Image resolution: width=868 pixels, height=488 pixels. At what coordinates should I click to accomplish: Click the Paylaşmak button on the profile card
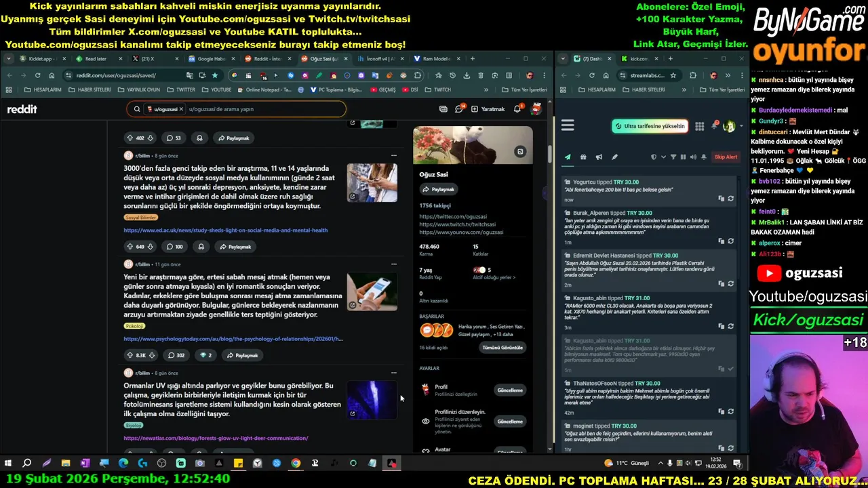[x=439, y=189]
